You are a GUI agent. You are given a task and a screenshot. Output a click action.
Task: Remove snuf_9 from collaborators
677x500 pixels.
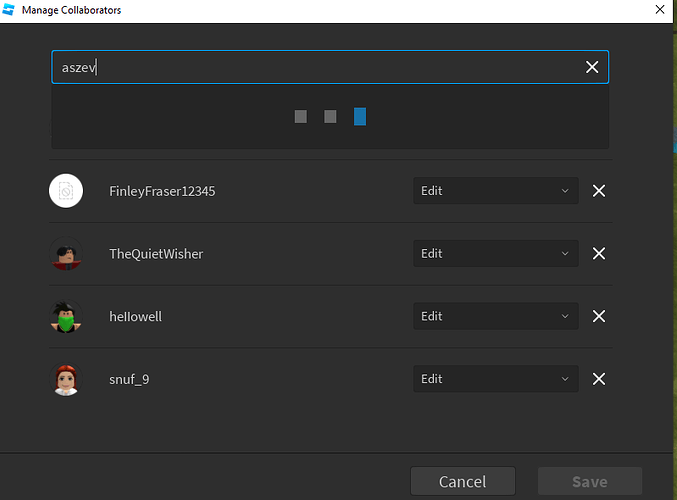598,379
